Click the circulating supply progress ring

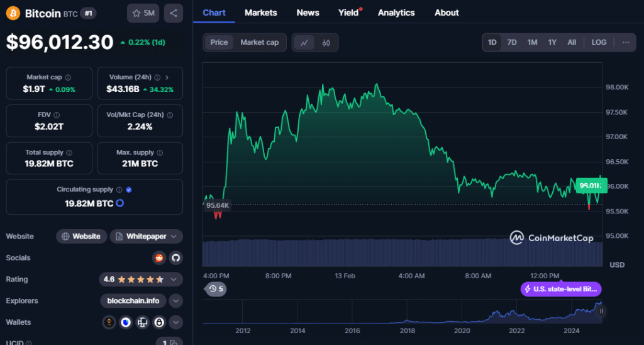120,203
